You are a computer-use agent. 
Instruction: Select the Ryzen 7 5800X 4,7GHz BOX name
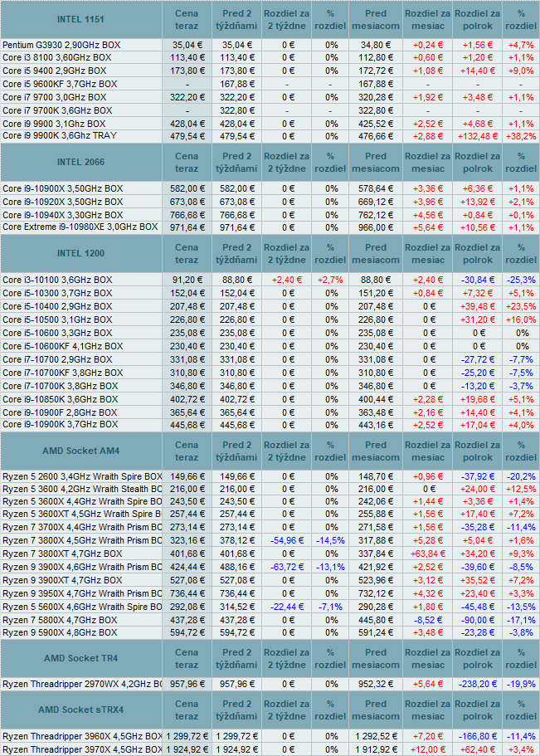[60, 620]
